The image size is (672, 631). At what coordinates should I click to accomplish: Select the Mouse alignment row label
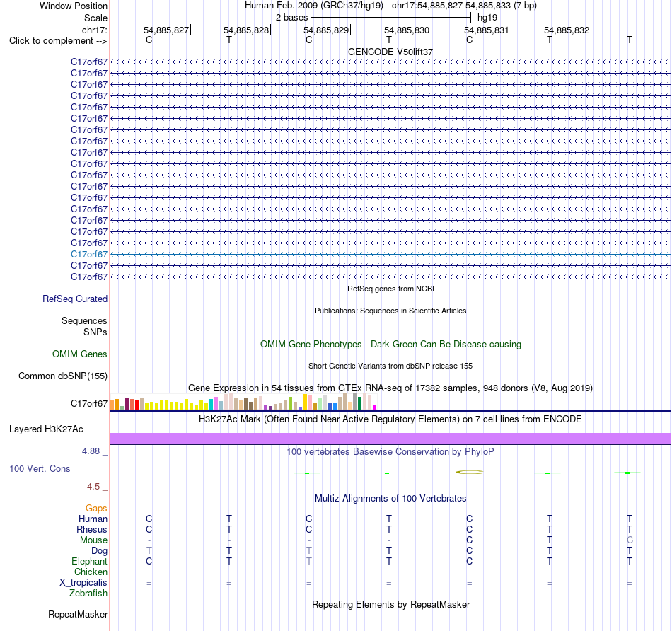tap(93, 540)
